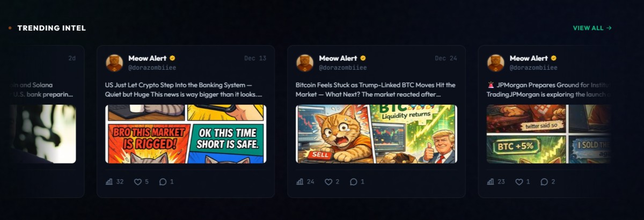Like the JPMorgan post with heart icon

519,182
